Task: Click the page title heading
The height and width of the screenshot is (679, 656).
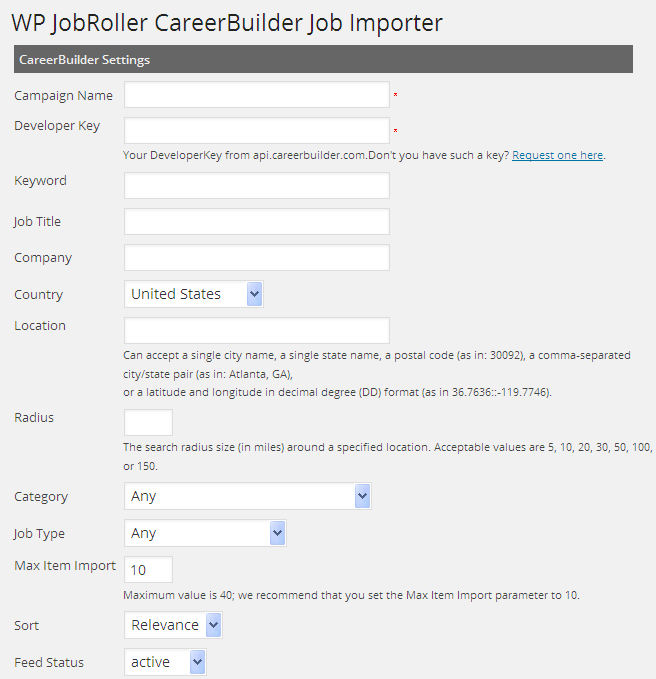Action: click(x=227, y=22)
